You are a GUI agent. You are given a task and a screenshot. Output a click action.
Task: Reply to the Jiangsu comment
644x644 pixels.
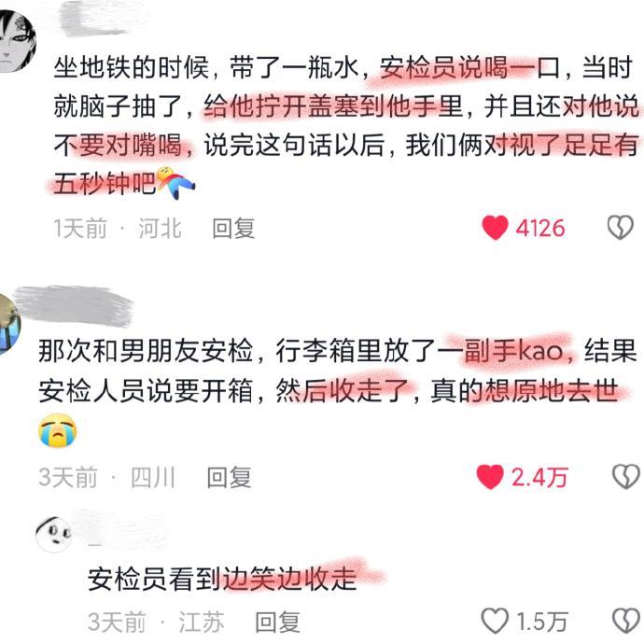pyautogui.click(x=277, y=622)
